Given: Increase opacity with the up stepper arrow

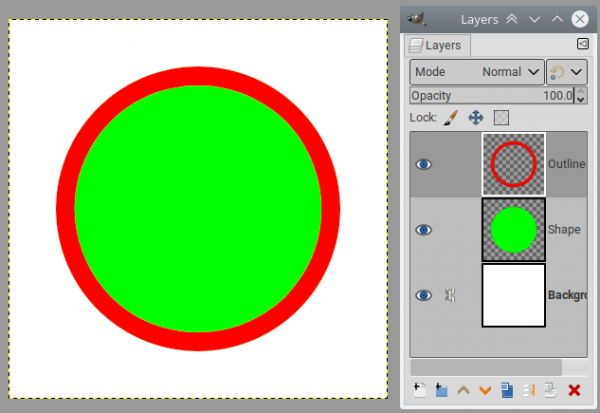Looking at the screenshot, I should (581, 91).
